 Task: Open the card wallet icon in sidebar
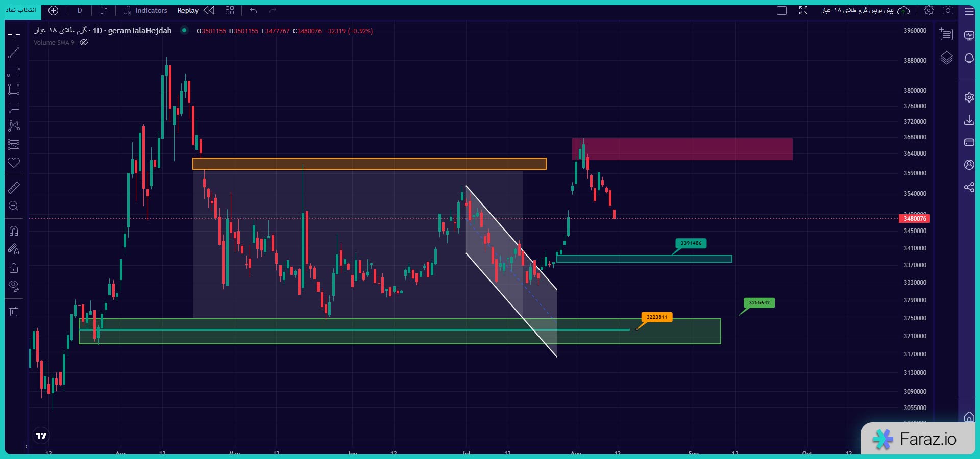(x=969, y=142)
